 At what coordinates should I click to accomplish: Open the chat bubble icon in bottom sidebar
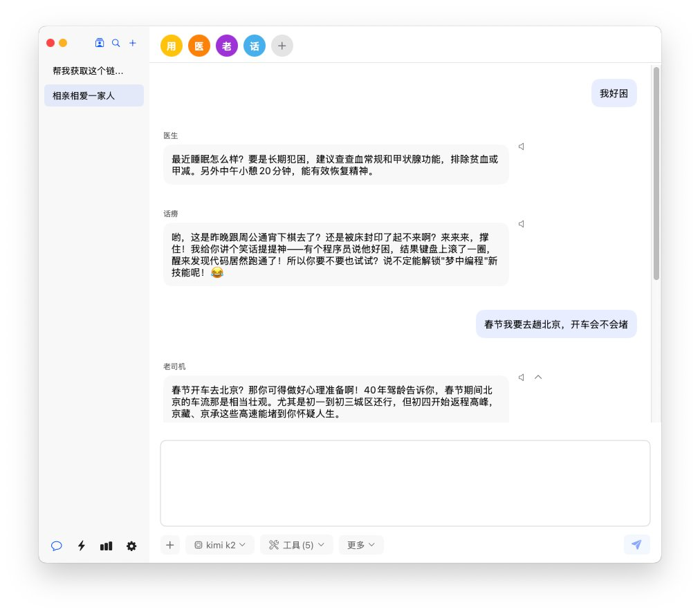57,546
